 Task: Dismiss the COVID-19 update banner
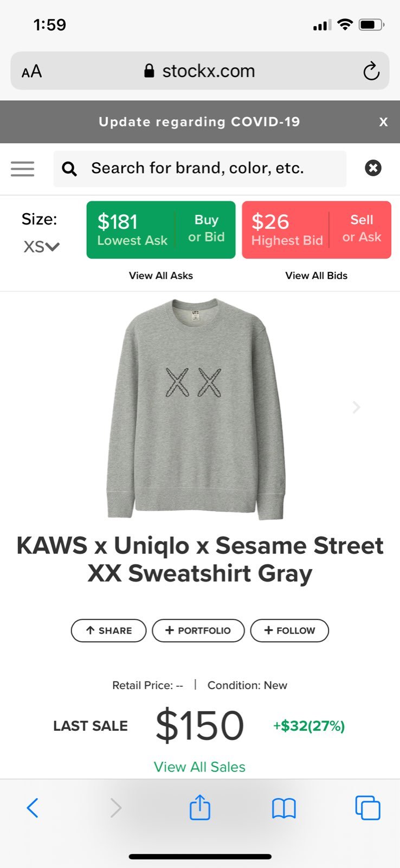point(383,122)
